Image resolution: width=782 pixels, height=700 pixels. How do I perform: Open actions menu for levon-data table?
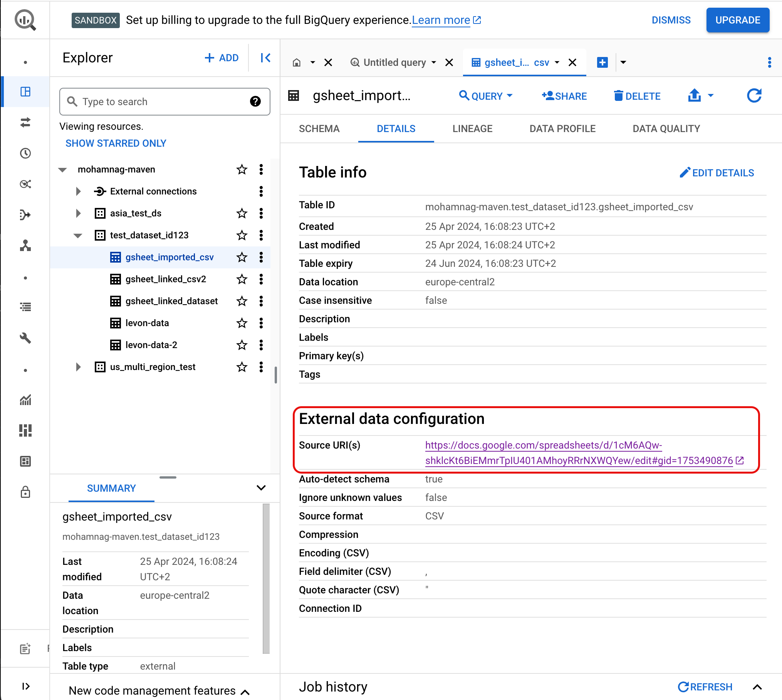261,323
